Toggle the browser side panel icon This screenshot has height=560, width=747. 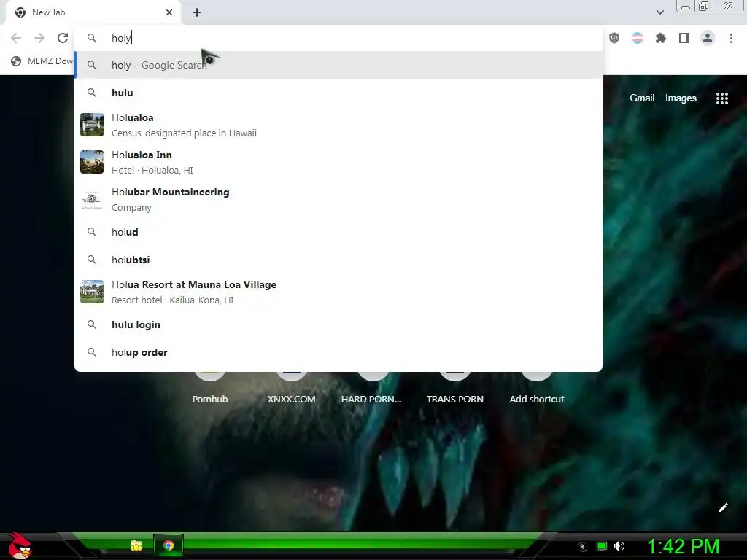click(x=684, y=38)
